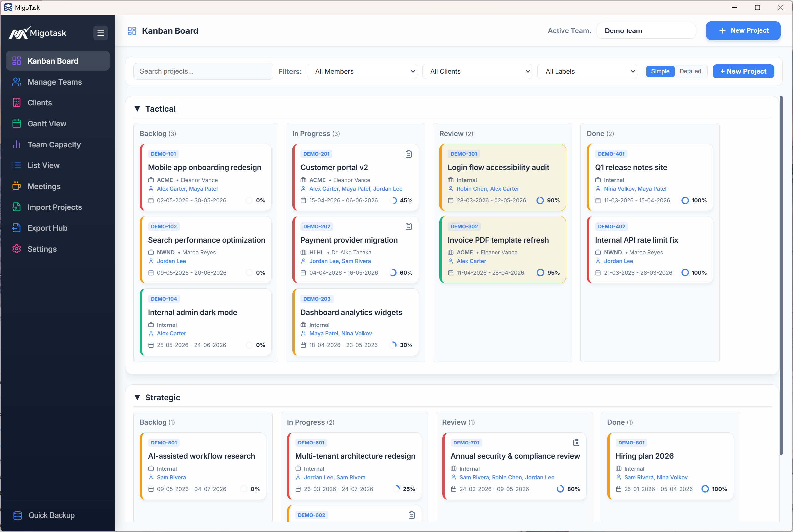Collapse the Tactical section triangle

point(137,109)
